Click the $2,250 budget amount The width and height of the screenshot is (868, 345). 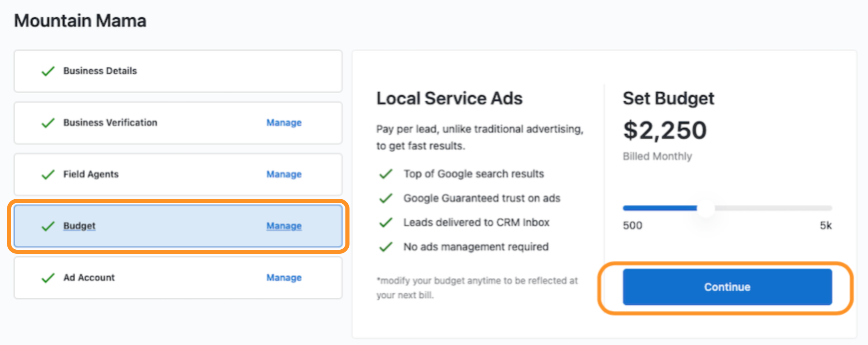click(x=665, y=131)
